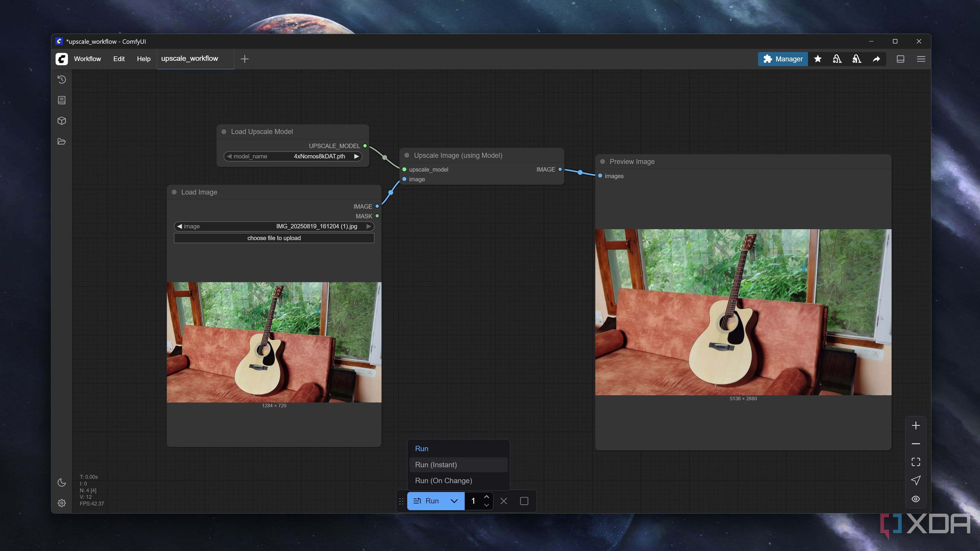Image resolution: width=980 pixels, height=551 pixels.
Task: Collapse the Preview Image node dot
Action: tap(603, 162)
